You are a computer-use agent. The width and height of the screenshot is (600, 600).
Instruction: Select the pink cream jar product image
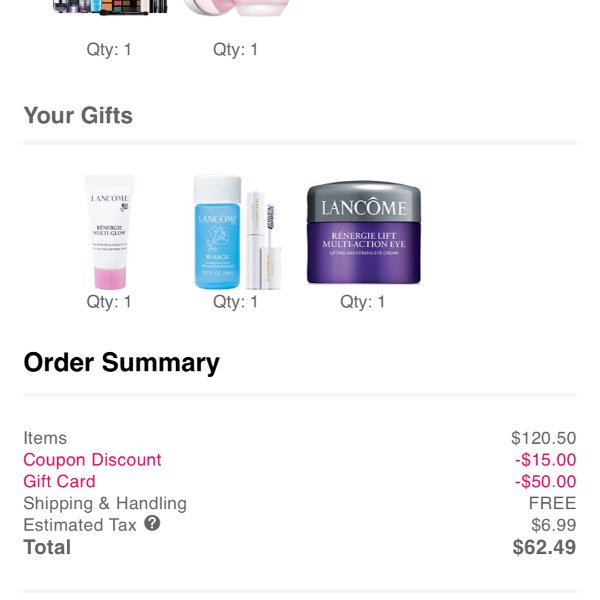(236, 8)
